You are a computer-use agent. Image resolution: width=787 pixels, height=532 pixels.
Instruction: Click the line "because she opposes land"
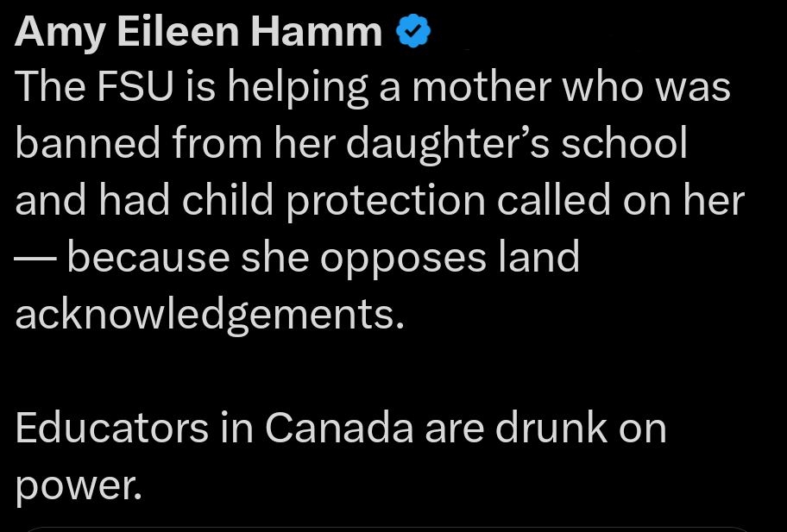point(323,258)
